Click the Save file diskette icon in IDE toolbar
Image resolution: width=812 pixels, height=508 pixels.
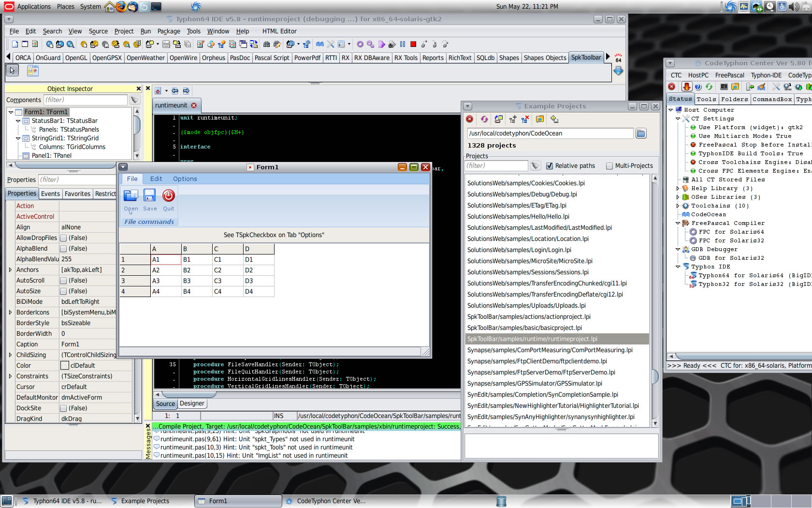click(166, 44)
